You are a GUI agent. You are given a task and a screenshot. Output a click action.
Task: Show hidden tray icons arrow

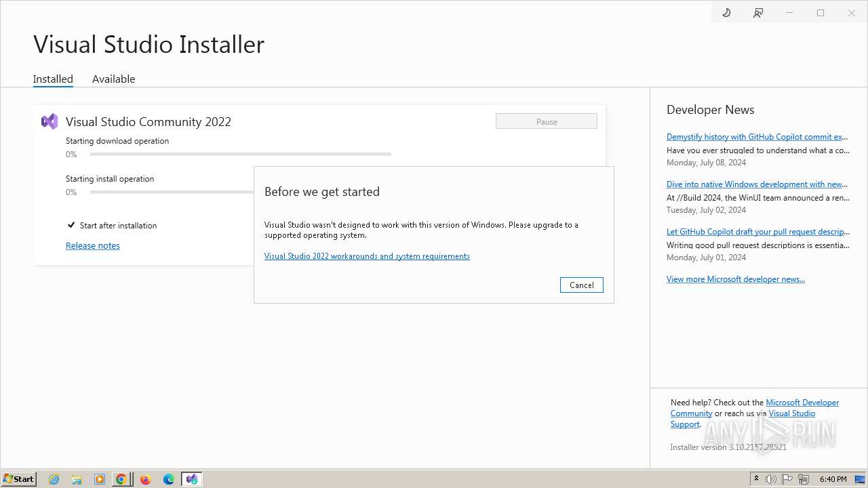click(x=756, y=479)
